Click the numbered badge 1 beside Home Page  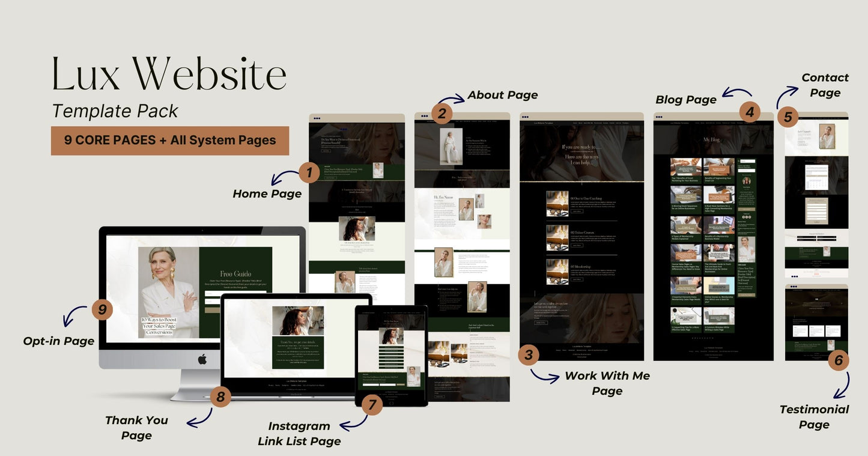pyautogui.click(x=309, y=172)
